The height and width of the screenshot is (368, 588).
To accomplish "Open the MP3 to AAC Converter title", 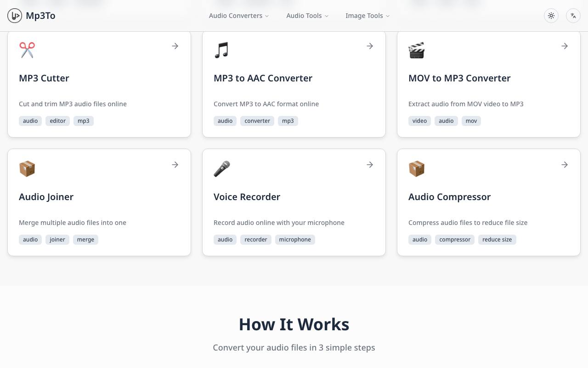I will click(x=263, y=78).
